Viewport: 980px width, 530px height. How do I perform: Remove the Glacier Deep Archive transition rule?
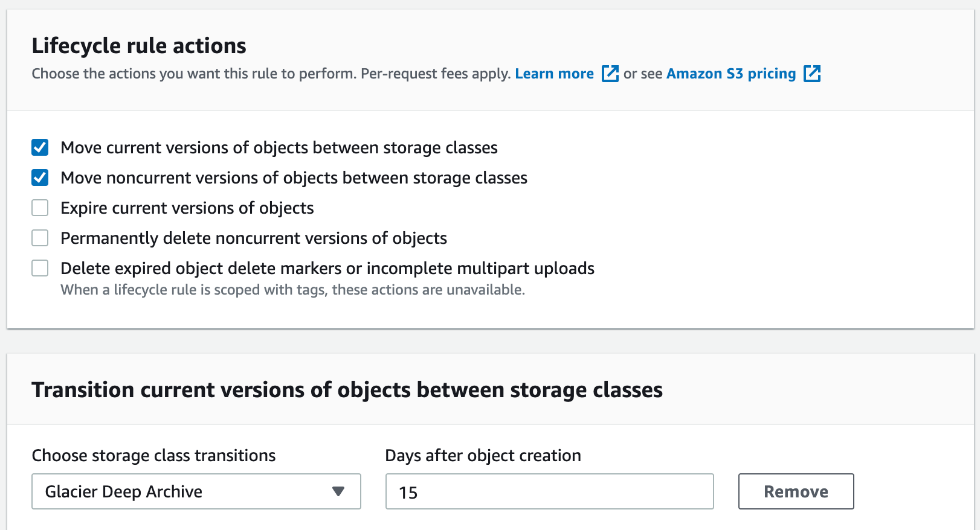[x=795, y=491]
